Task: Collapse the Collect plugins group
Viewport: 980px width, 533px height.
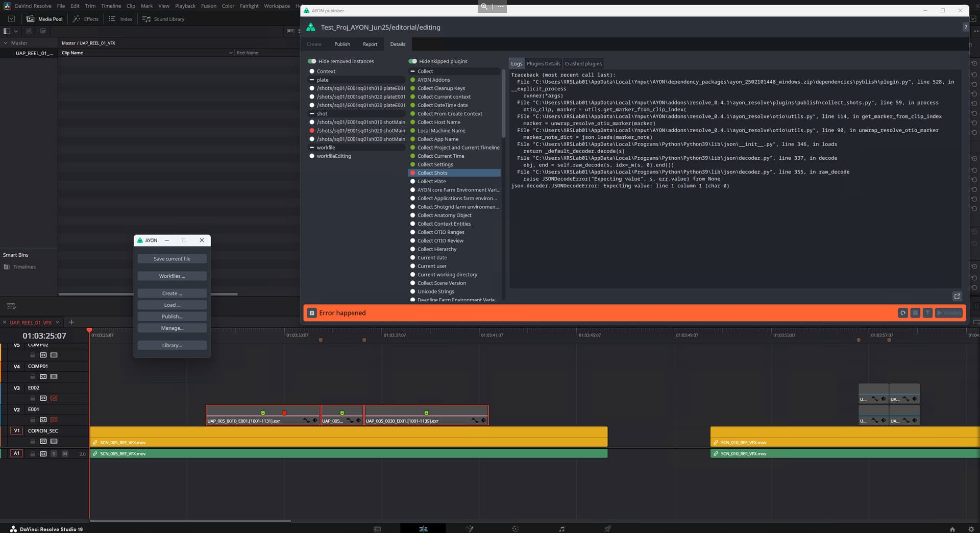Action: (412, 71)
